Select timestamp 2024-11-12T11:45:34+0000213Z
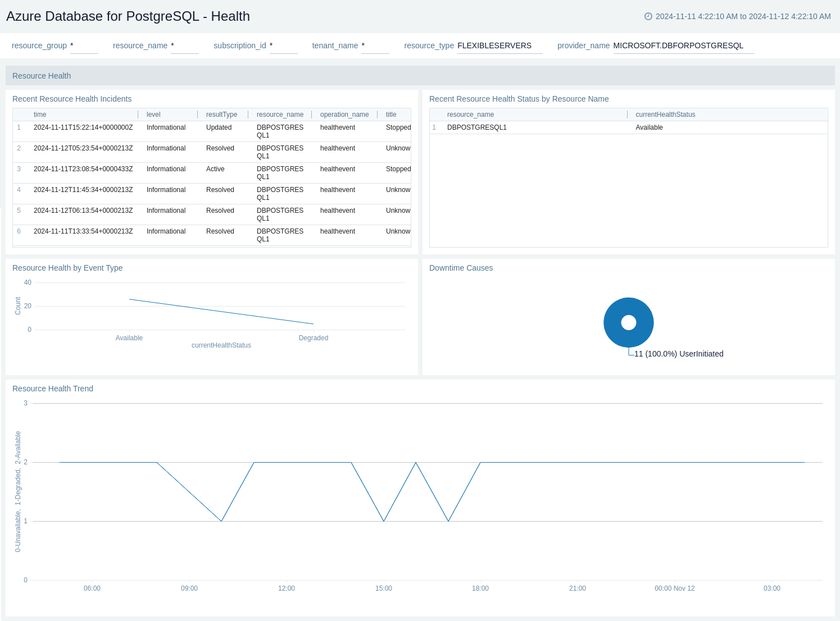Image resolution: width=840 pixels, height=621 pixels. coord(83,190)
